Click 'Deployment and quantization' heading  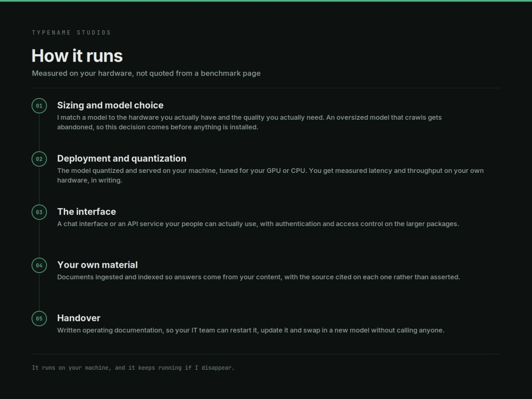coord(122,159)
